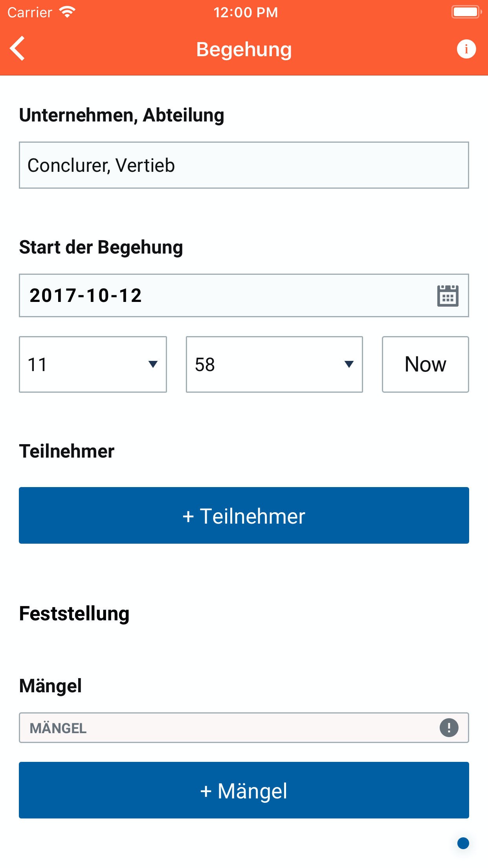The image size is (488, 868).
Task: Focus the MÄNGEL input field
Action: [x=228, y=728]
